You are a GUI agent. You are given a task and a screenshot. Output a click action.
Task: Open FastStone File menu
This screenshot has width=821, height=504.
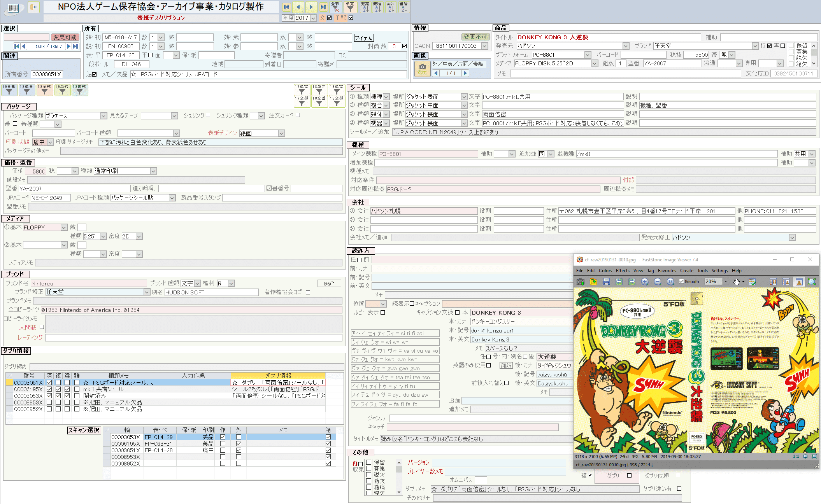[580, 271]
